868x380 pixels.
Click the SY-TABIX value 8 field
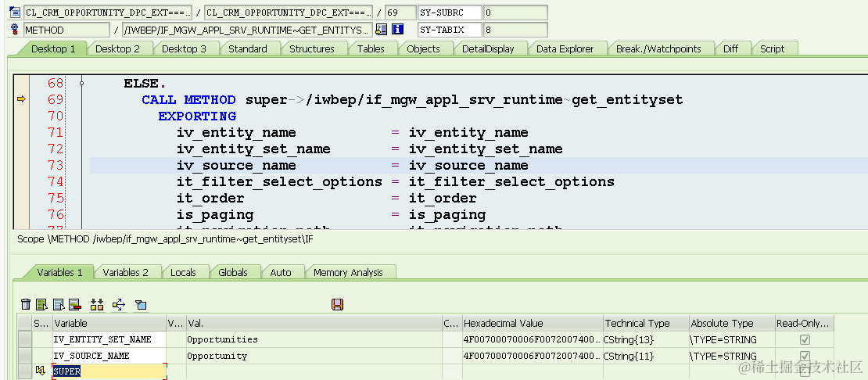[x=515, y=30]
